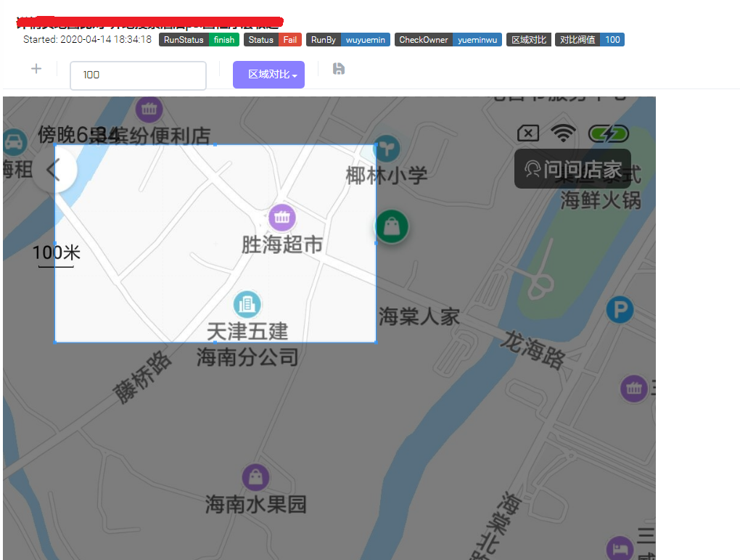This screenshot has height=560, width=740.
Task: Click the yueminwu CheckOwner badge
Action: 477,40
